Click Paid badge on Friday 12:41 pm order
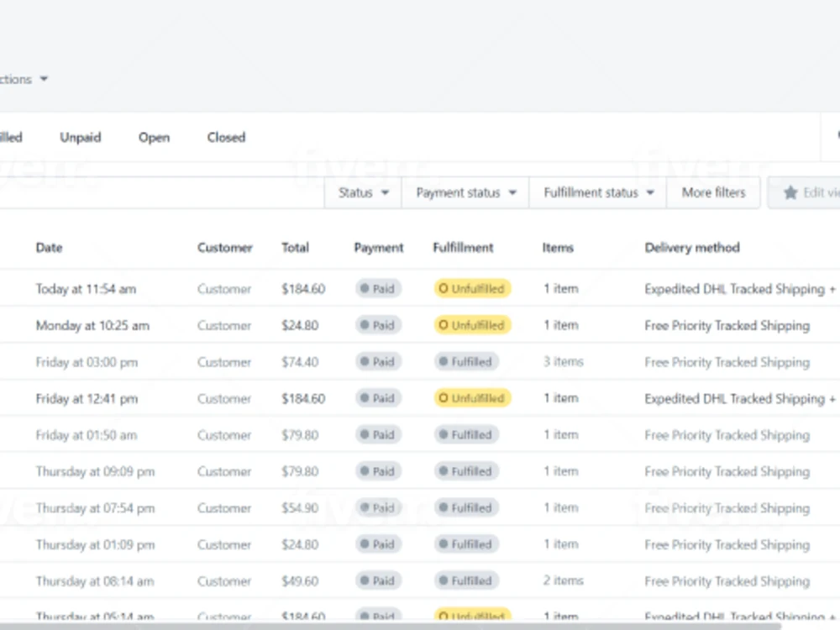 378,398
